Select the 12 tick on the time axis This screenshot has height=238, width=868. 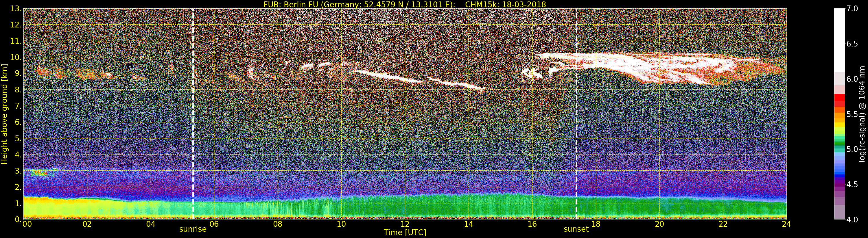click(405, 224)
